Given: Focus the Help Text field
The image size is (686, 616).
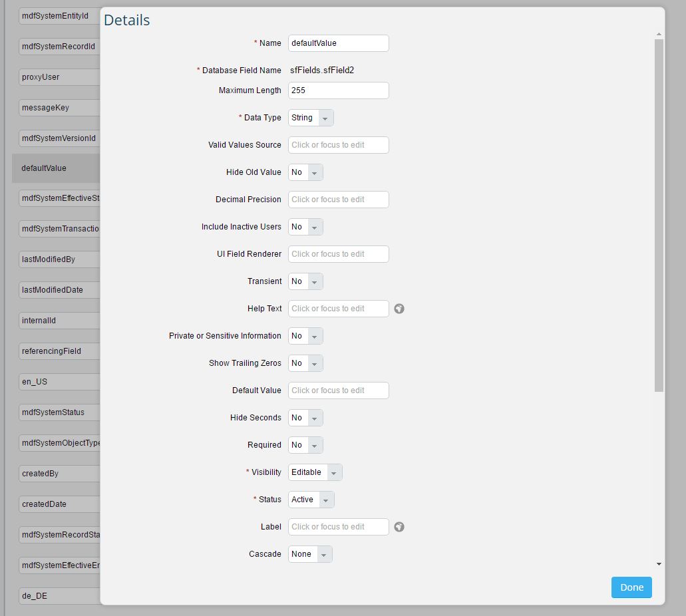Looking at the screenshot, I should pos(338,309).
